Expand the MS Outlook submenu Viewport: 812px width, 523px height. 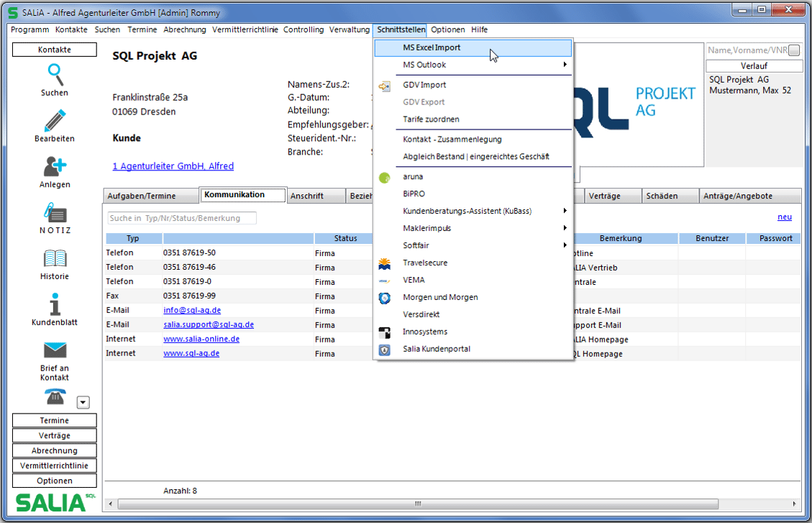473,65
